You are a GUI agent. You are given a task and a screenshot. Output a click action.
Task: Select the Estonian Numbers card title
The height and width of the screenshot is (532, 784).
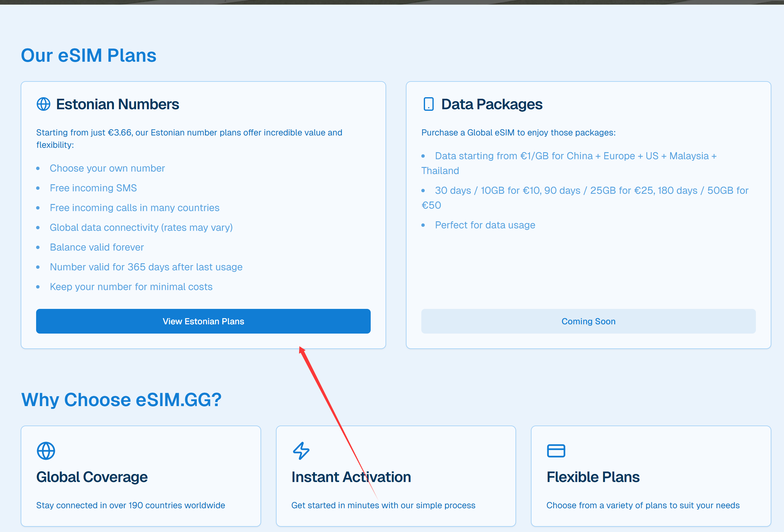[x=117, y=104]
